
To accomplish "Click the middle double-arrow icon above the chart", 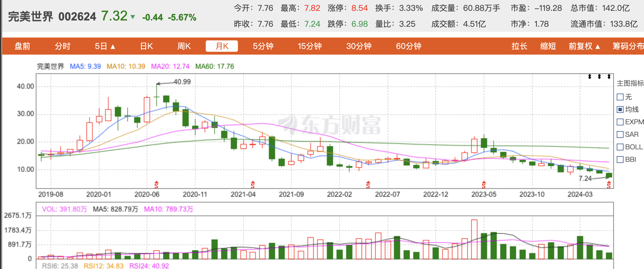I will [599, 76].
